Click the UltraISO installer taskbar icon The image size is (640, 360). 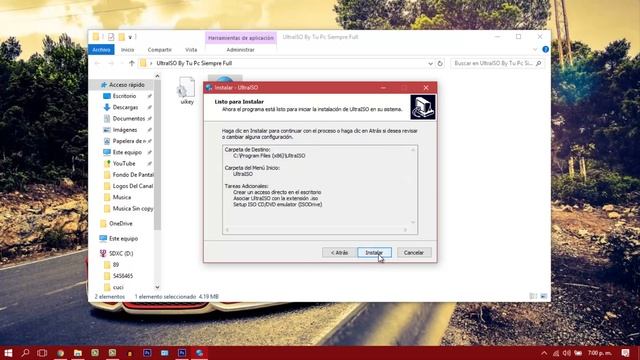tap(199, 353)
